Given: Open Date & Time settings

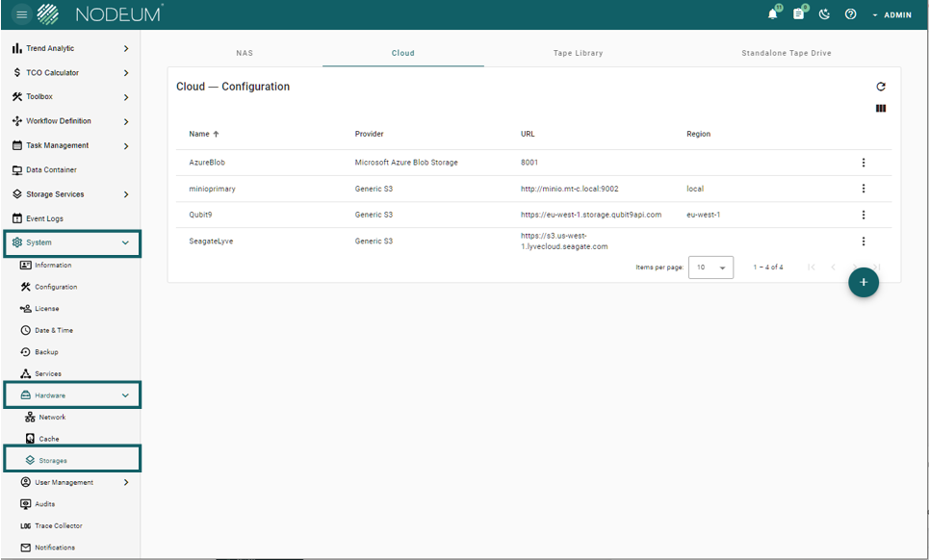Looking at the screenshot, I should 53,330.
